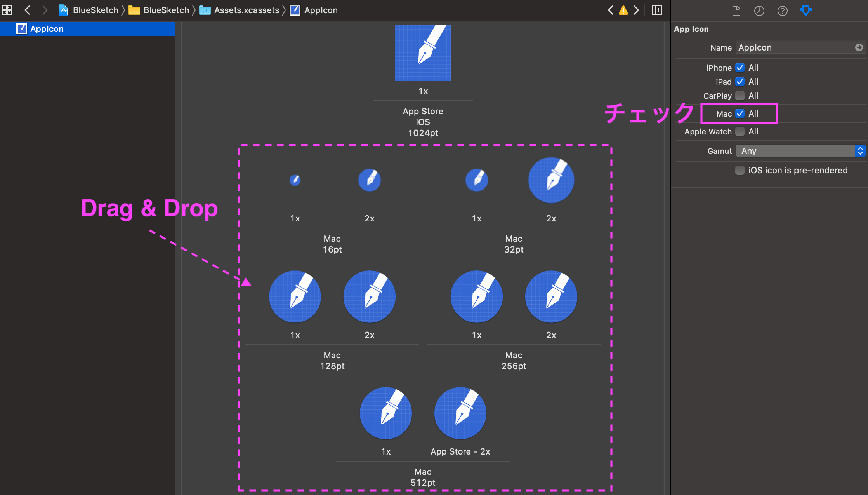Click the yellow warning issue icon
The image size is (868, 495).
click(623, 10)
